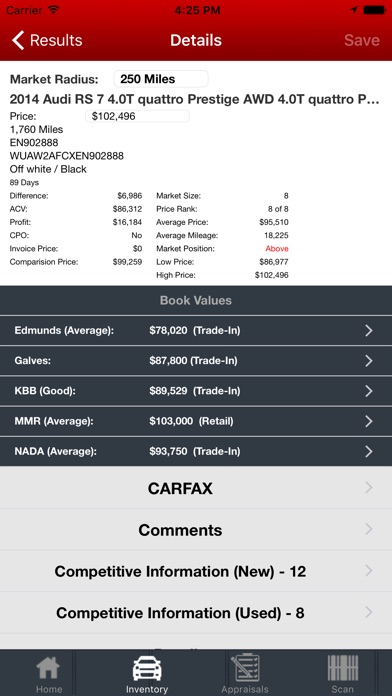This screenshot has height=696, width=392.
Task: Tap the Scan barcode icon
Action: pos(343,668)
